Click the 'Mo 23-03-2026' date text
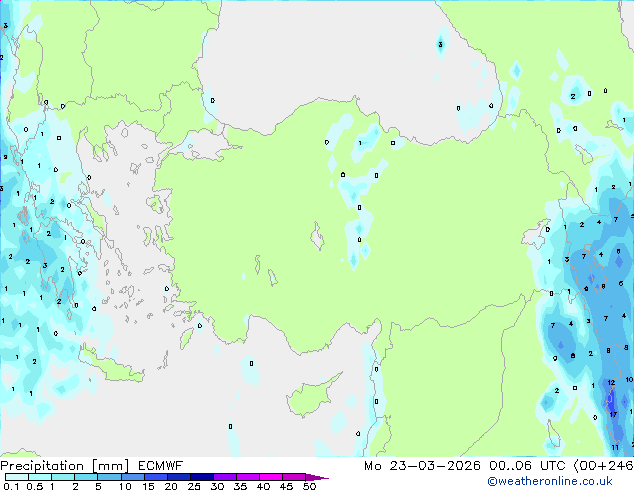This screenshot has height=490, width=634. 422,466
